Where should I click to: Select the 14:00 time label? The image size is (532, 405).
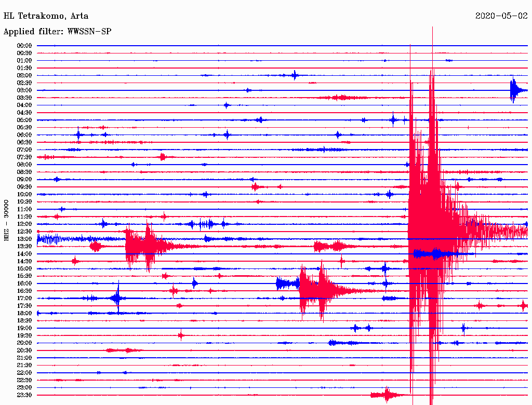(24, 254)
